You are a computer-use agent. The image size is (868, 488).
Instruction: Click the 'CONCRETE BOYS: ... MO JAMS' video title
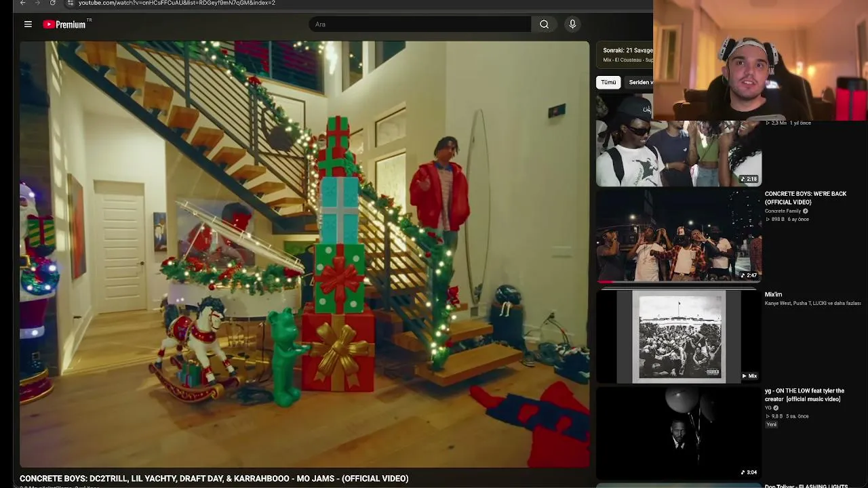(214, 479)
